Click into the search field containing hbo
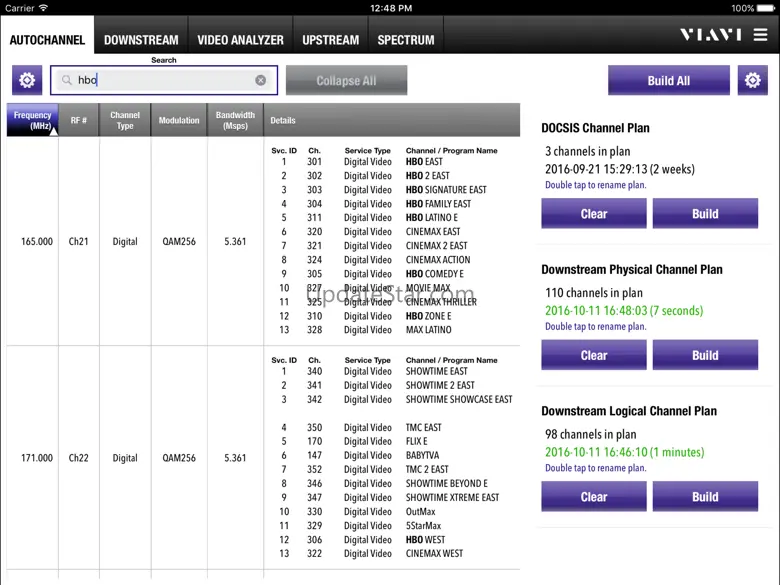This screenshot has width=780, height=585. [x=164, y=80]
